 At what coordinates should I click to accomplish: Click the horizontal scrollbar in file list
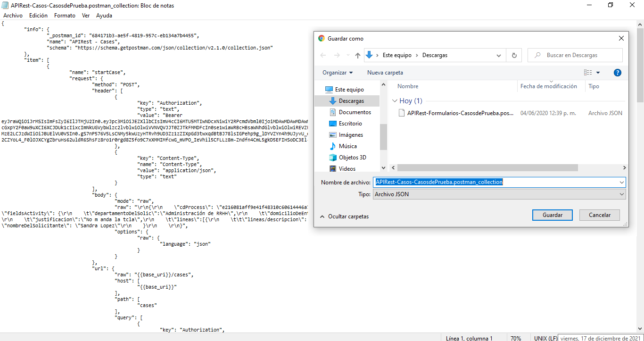coord(487,168)
